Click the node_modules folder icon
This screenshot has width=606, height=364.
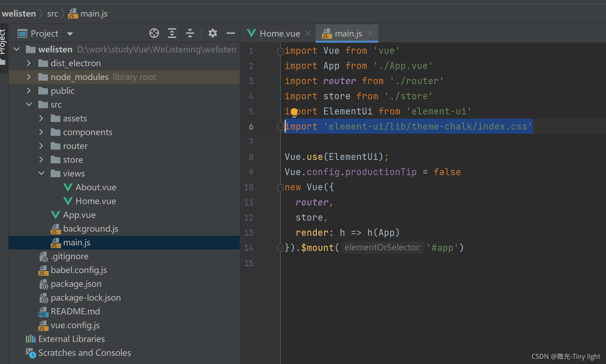click(43, 77)
